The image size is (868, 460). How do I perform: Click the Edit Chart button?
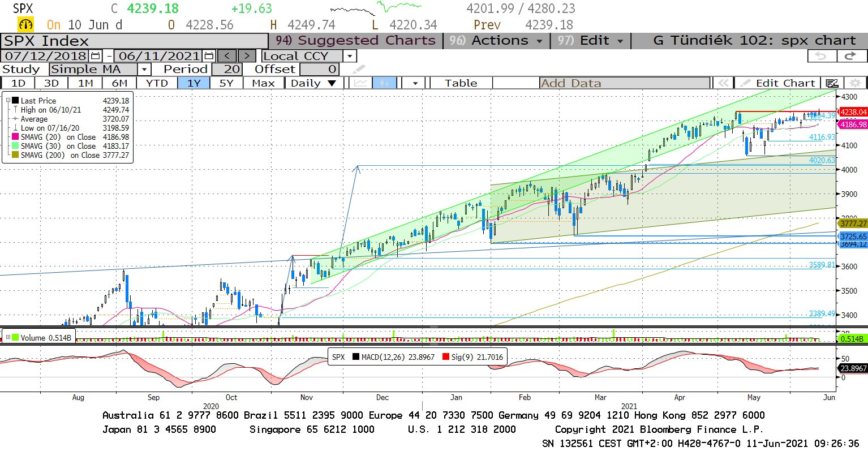(778, 83)
